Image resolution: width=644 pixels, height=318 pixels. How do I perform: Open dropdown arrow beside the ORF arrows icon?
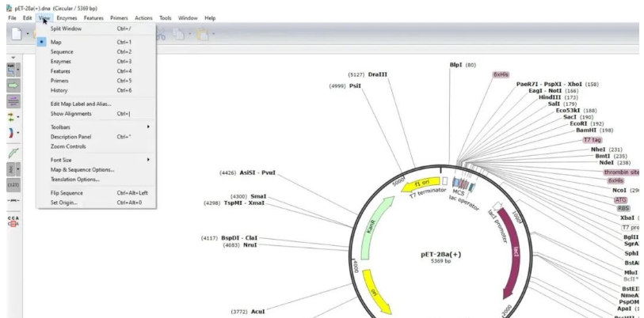[x=18, y=117]
